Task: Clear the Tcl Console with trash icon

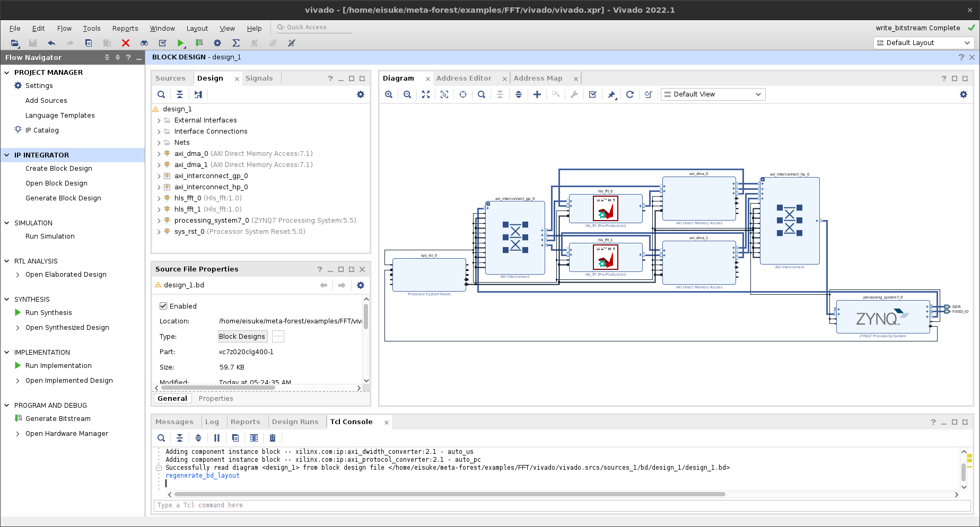Action: tap(273, 438)
